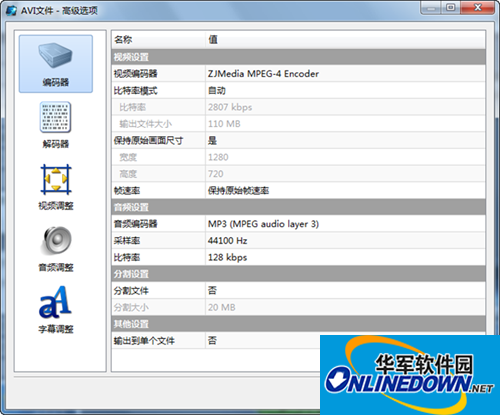Select the 保持原始画面尺寸 row label
Viewport: 500px width, 415px height.
point(148,140)
